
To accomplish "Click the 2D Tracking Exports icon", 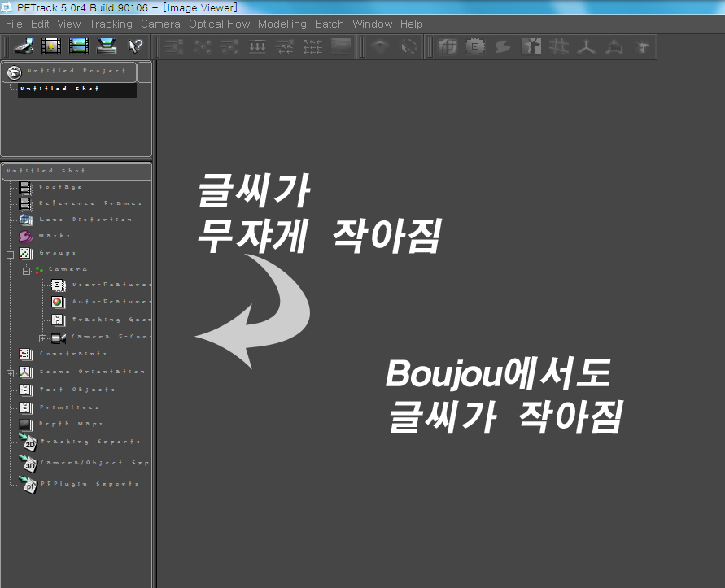I will tap(28, 443).
